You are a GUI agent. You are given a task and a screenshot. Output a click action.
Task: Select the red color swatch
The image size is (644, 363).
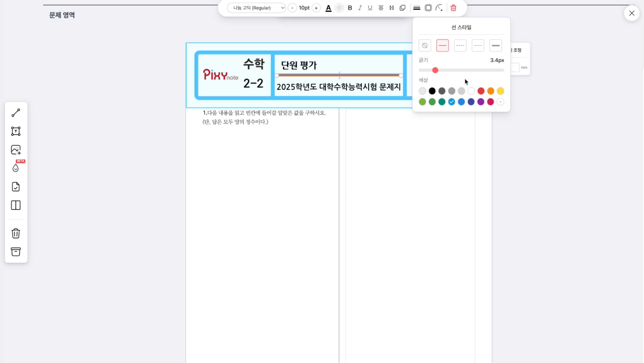point(480,91)
